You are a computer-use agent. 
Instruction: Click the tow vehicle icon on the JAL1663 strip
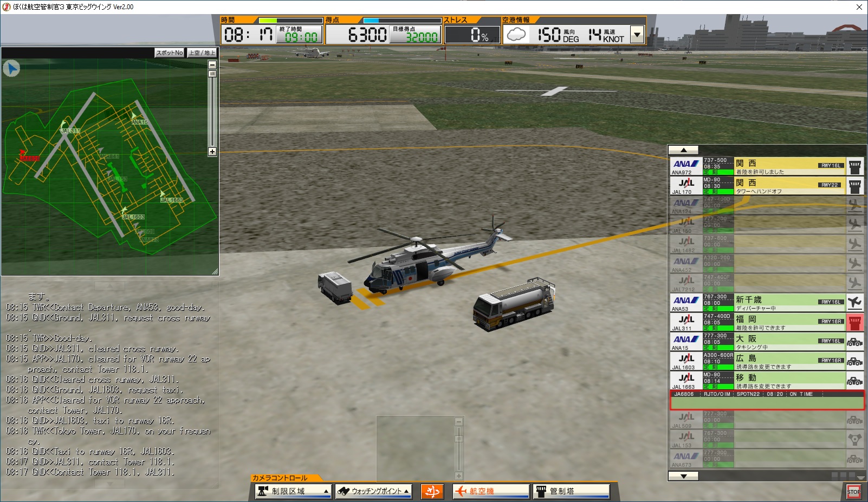pyautogui.click(x=855, y=381)
